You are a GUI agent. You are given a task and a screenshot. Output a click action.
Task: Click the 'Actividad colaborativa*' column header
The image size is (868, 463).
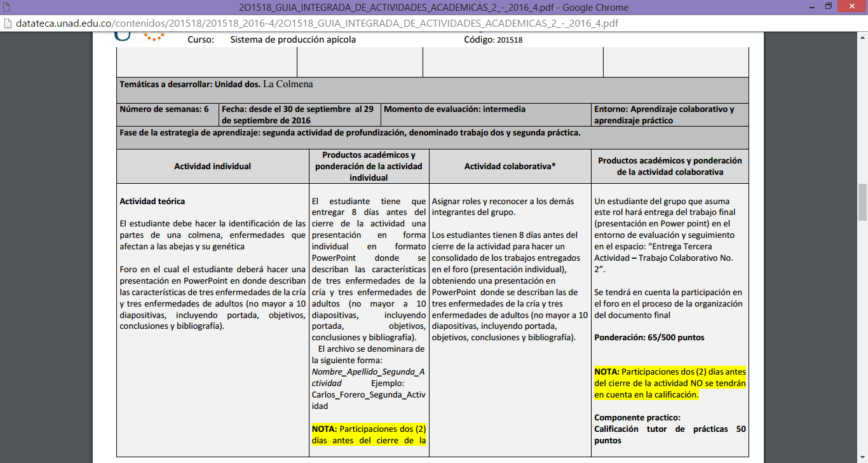click(510, 167)
